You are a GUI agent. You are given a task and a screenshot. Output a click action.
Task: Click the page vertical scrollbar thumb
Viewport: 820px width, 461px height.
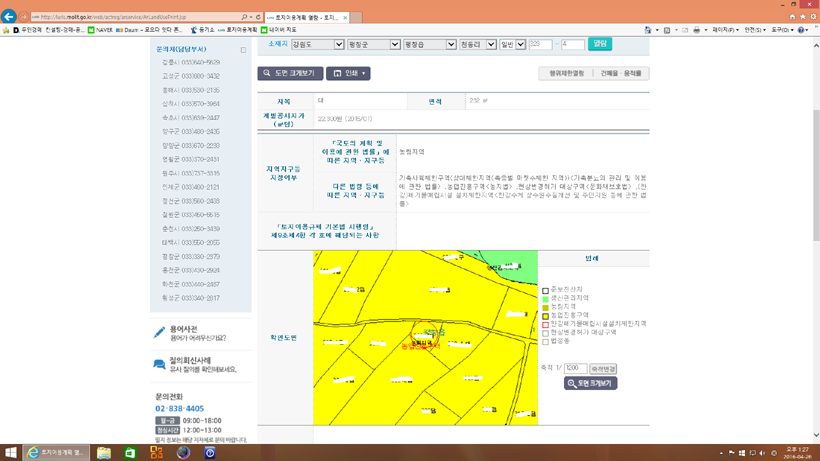tap(816, 175)
